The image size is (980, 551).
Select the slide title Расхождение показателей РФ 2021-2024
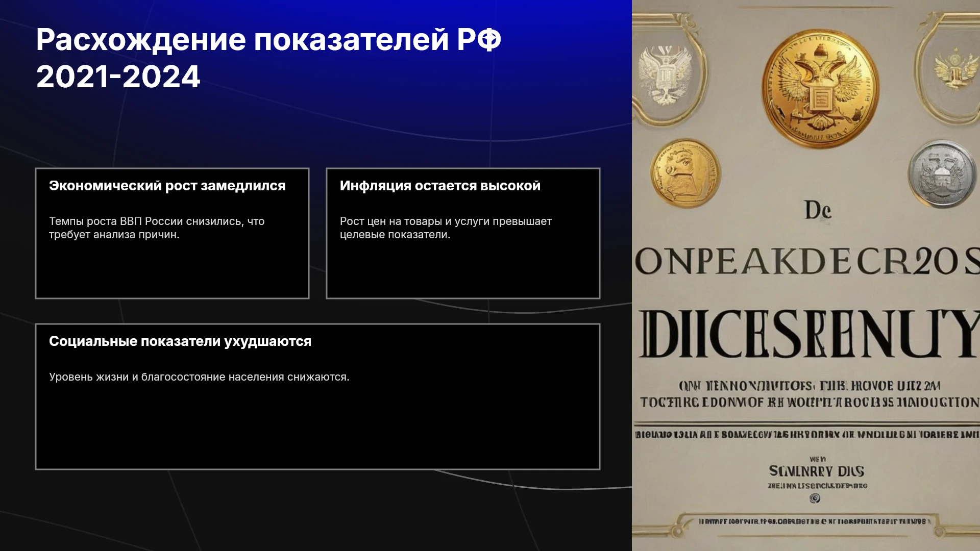[x=268, y=58]
